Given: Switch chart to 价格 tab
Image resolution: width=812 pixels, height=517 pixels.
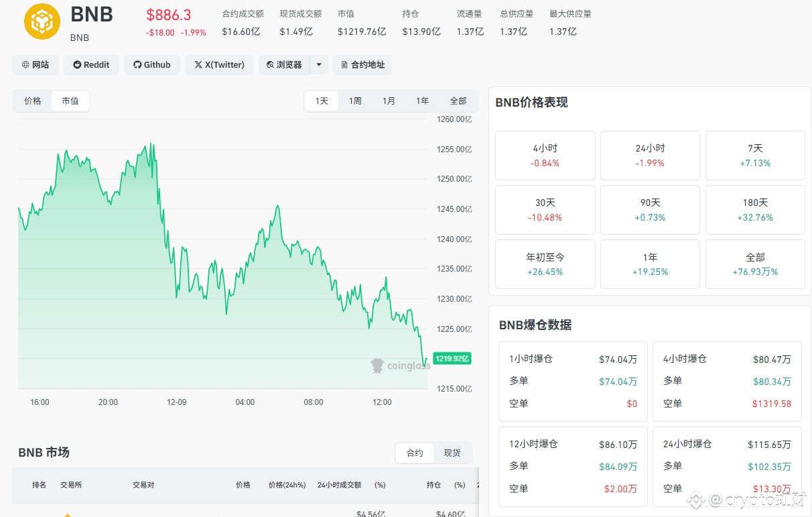Looking at the screenshot, I should [x=33, y=101].
